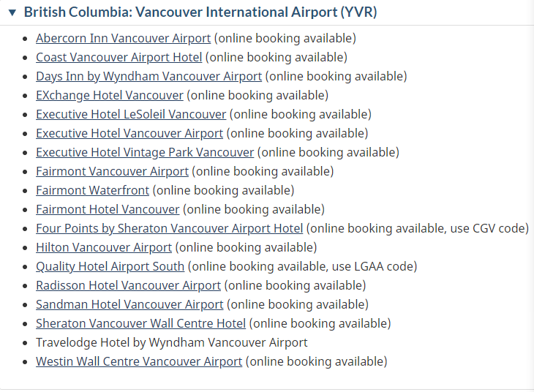The height and width of the screenshot is (392, 534).
Task: Collapse the British Columbia Vancouver Airport section
Action: 12,12
